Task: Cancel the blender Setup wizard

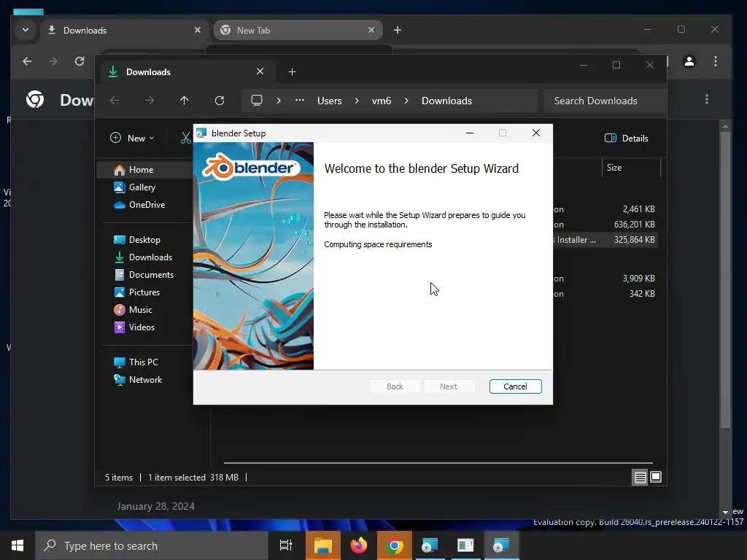Action: click(515, 386)
